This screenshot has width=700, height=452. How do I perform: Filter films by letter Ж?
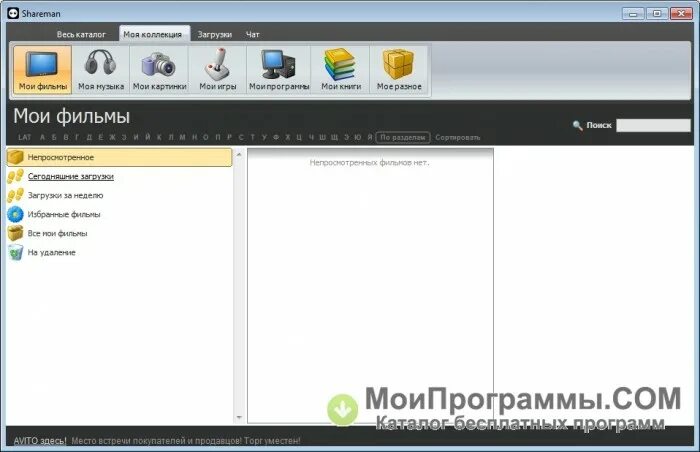[x=112, y=137]
